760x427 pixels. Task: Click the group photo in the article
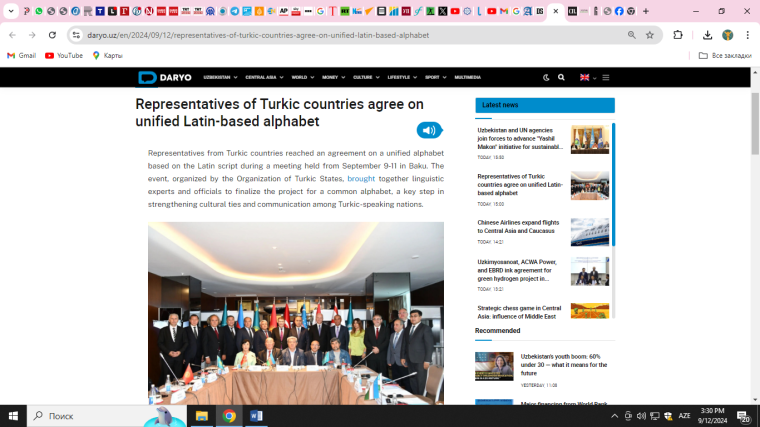[x=296, y=313]
